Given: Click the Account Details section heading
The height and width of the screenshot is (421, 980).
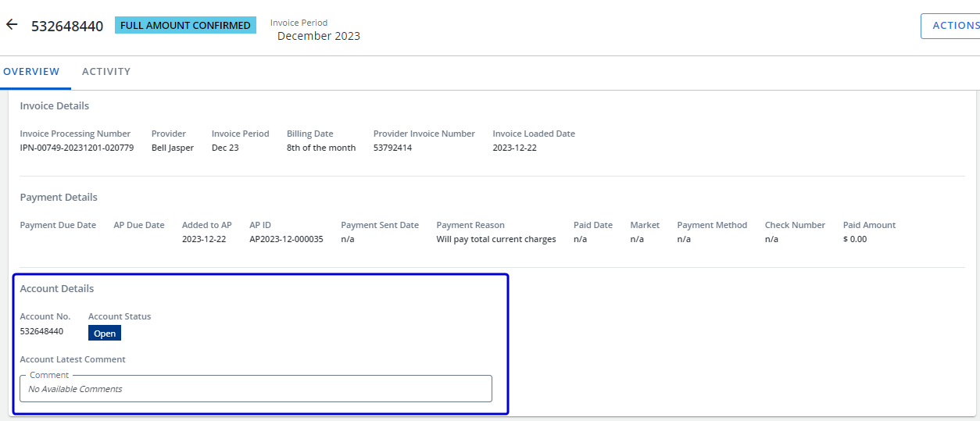Looking at the screenshot, I should [57, 289].
